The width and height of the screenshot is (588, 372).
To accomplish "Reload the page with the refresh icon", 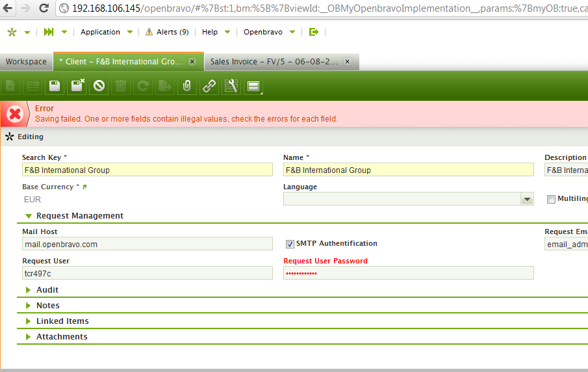I will coord(44,8).
